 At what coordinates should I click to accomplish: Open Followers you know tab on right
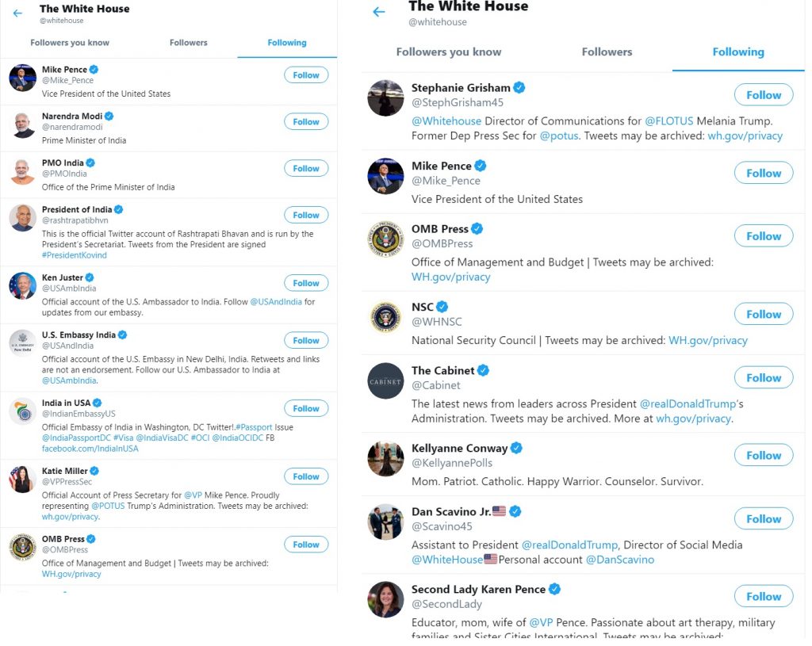(449, 52)
